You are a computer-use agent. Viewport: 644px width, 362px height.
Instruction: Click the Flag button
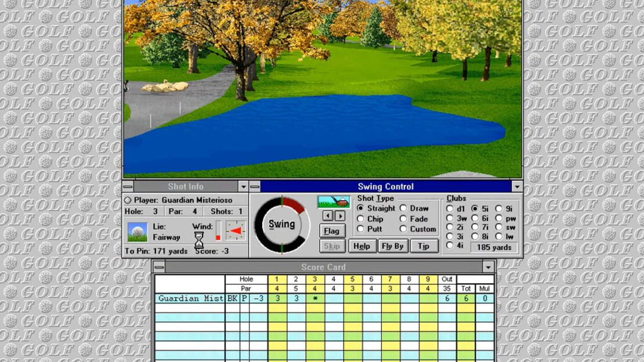tap(332, 231)
